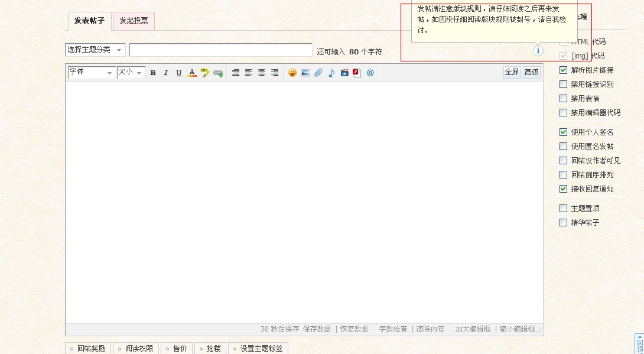This screenshot has width=644, height=354.
Task: Mention a user with the @ icon
Action: coord(370,73)
